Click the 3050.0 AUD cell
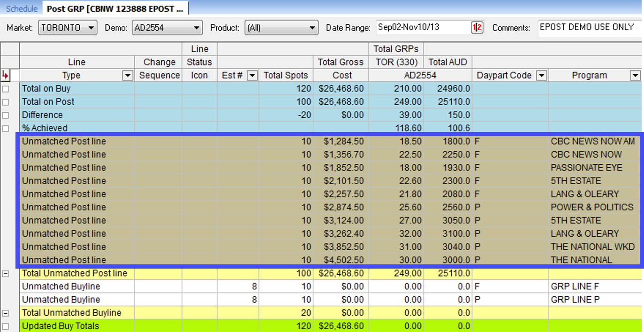The height and width of the screenshot is (332, 644). click(x=447, y=220)
